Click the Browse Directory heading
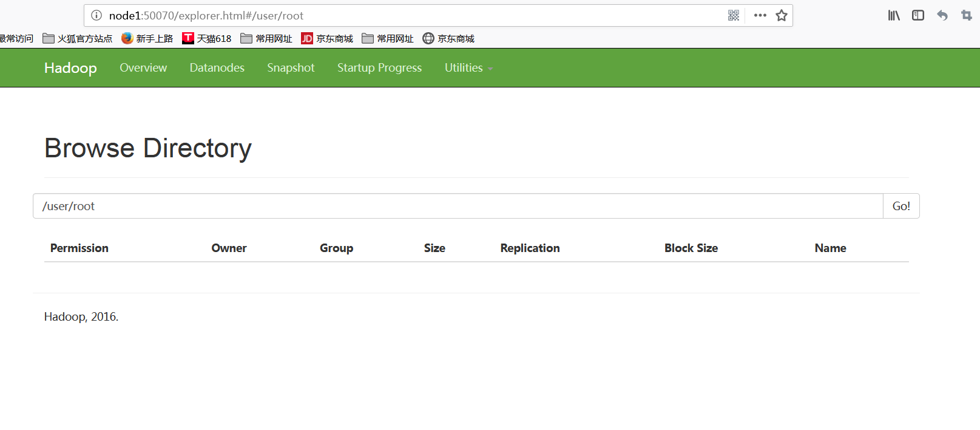This screenshot has width=980, height=430. coord(148,148)
